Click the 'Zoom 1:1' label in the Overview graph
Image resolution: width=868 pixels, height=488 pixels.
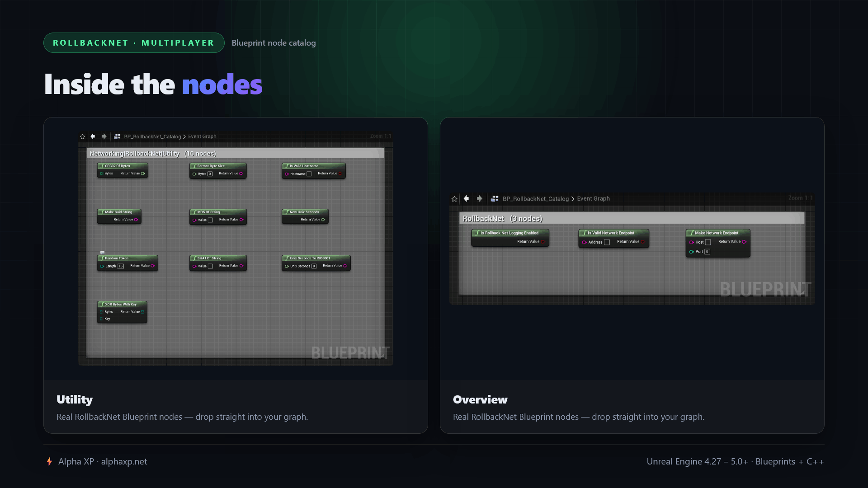click(x=800, y=198)
